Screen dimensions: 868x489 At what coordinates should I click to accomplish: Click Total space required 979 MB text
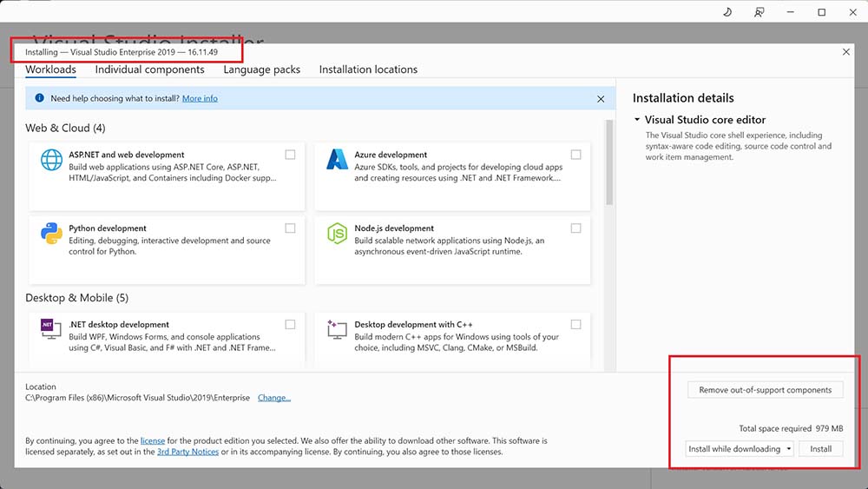pos(791,429)
